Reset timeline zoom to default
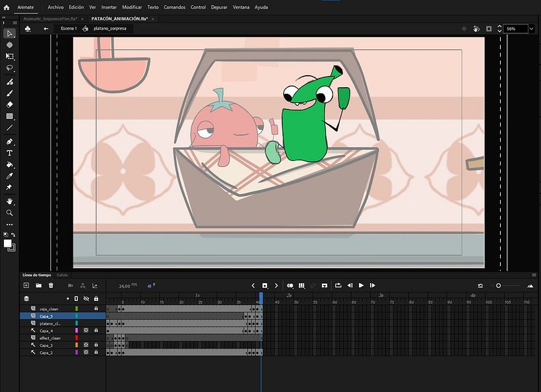The image size is (541, 392). click(480, 286)
